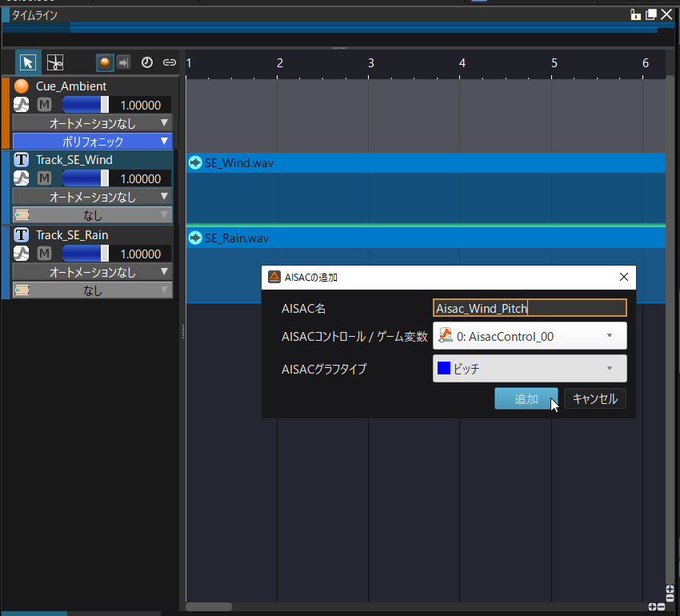The image size is (680, 616).
Task: Click the horizontal timeline scrollbar thumb
Action: 209,606
